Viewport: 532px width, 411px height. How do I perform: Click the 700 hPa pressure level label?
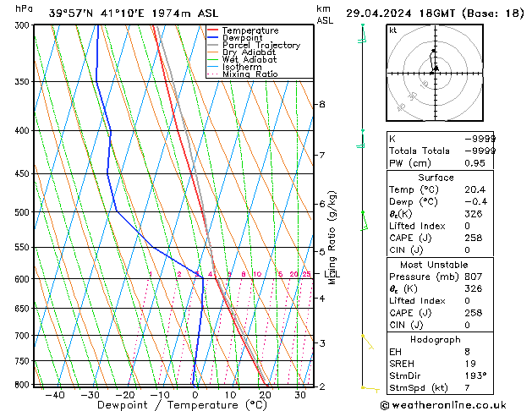point(24,336)
